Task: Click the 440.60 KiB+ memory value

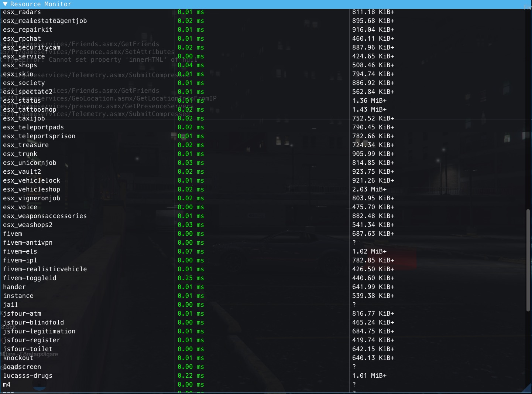Action: [373, 278]
